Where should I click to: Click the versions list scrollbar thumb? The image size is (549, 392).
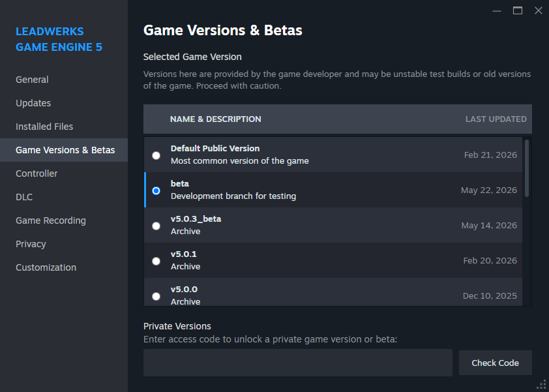pyautogui.click(x=527, y=168)
